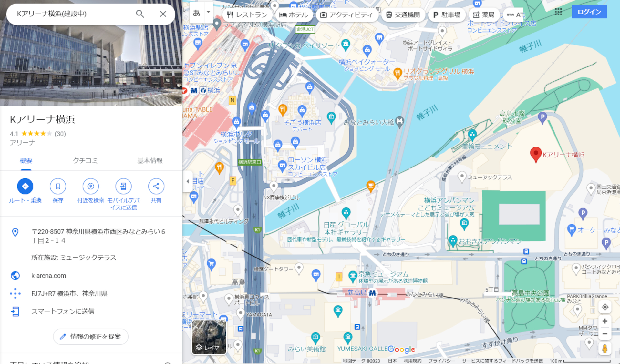This screenshot has height=364, width=620.
Task: Select the 付近を検索 nearby search icon
Action: [91, 186]
